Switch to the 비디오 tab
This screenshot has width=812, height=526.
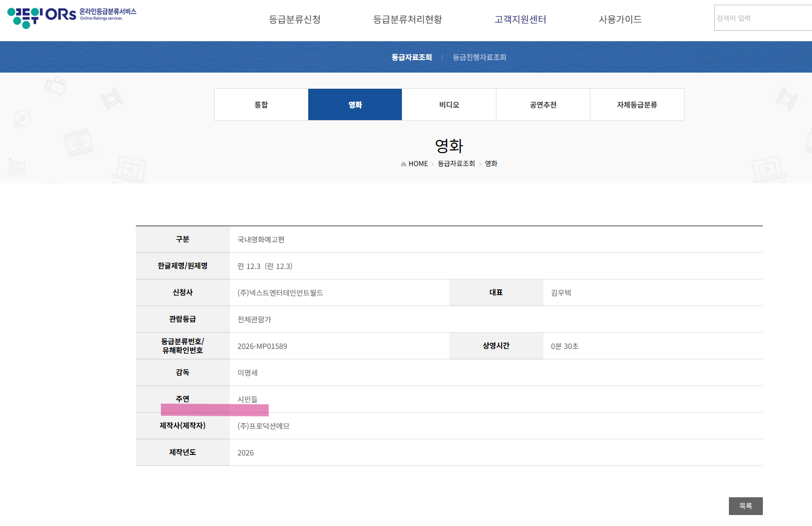(x=449, y=105)
